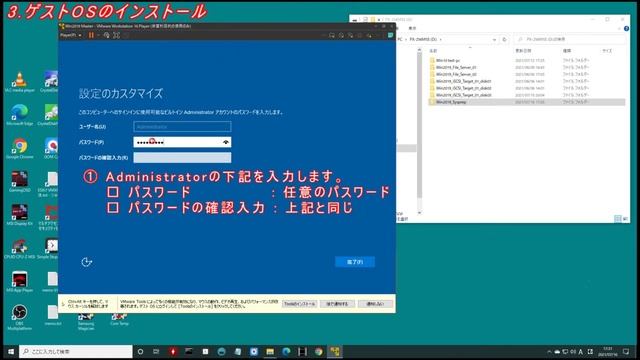Open the dropdown arrow beside the pause button

pyautogui.click(x=98, y=36)
